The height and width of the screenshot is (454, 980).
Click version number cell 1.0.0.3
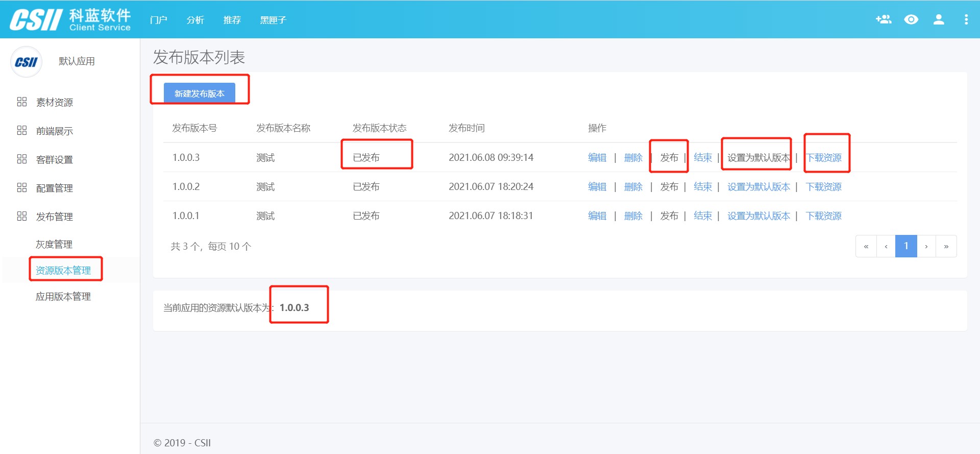[x=186, y=157]
